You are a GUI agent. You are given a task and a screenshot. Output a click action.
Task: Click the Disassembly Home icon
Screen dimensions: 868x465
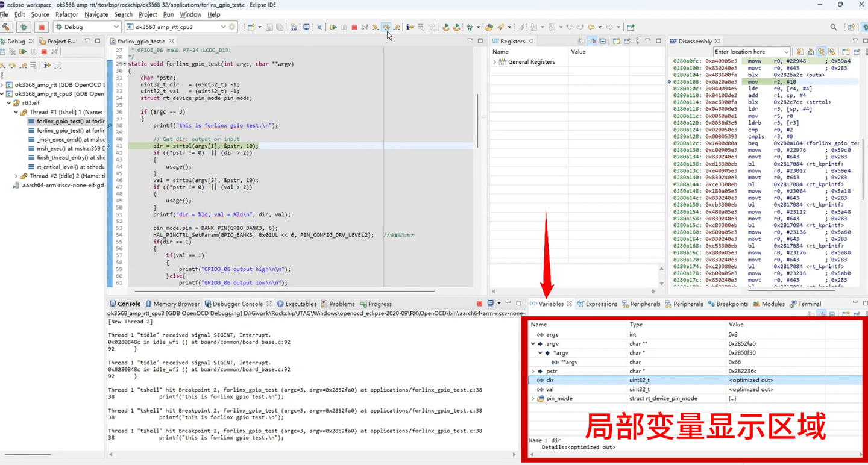(x=811, y=52)
